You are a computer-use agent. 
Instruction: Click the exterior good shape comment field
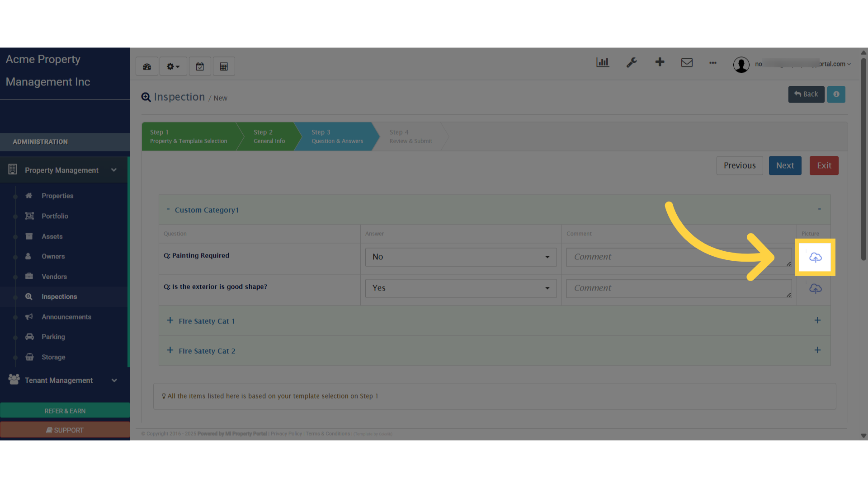click(679, 288)
